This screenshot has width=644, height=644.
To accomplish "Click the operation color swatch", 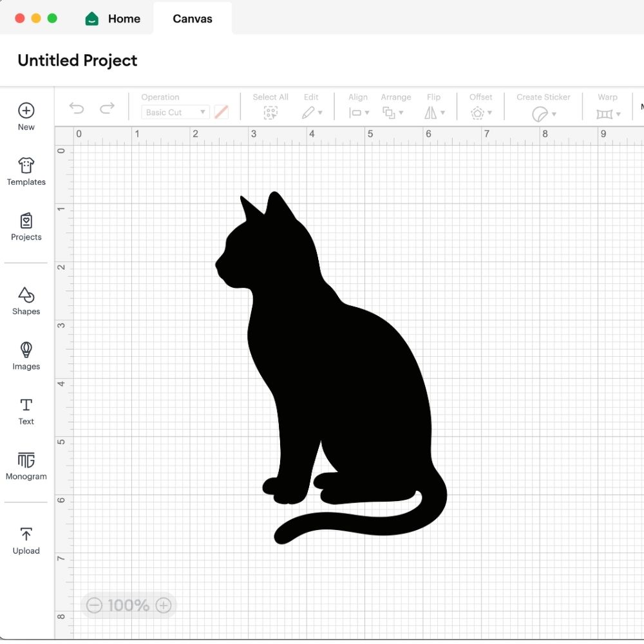I will pyautogui.click(x=222, y=112).
